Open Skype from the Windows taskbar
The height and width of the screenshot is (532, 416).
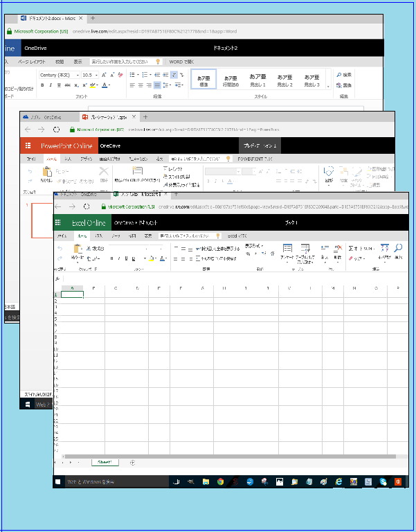point(383,482)
